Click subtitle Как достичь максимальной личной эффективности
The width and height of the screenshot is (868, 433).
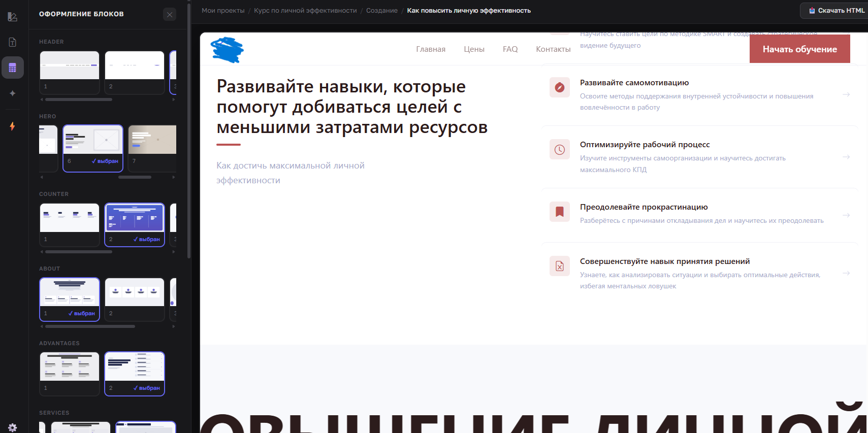click(291, 173)
